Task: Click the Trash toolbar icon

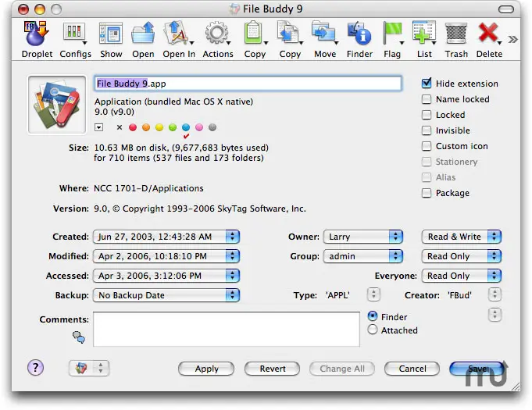Action: tap(456, 34)
